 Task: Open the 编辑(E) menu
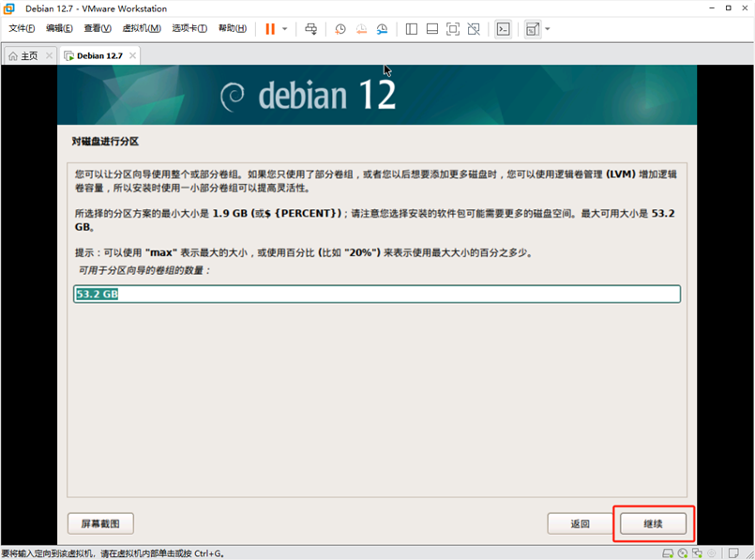point(59,28)
